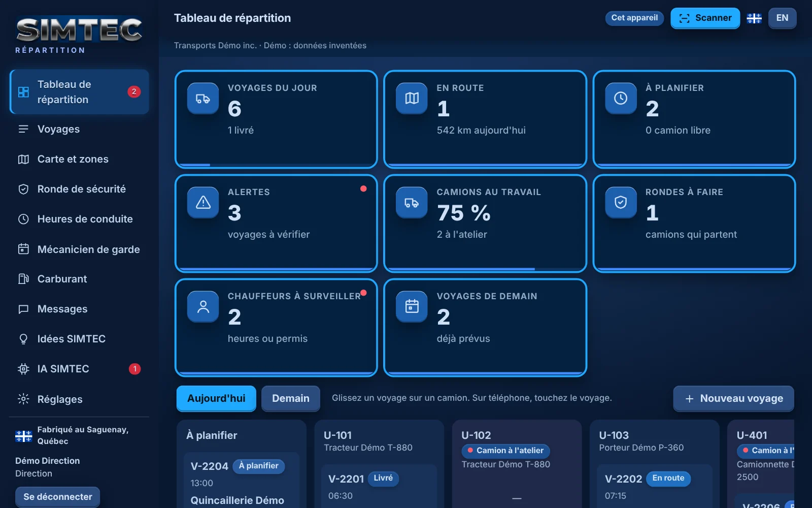The height and width of the screenshot is (508, 812).
Task: Click the Camions au travail truck icon
Action: tap(412, 203)
